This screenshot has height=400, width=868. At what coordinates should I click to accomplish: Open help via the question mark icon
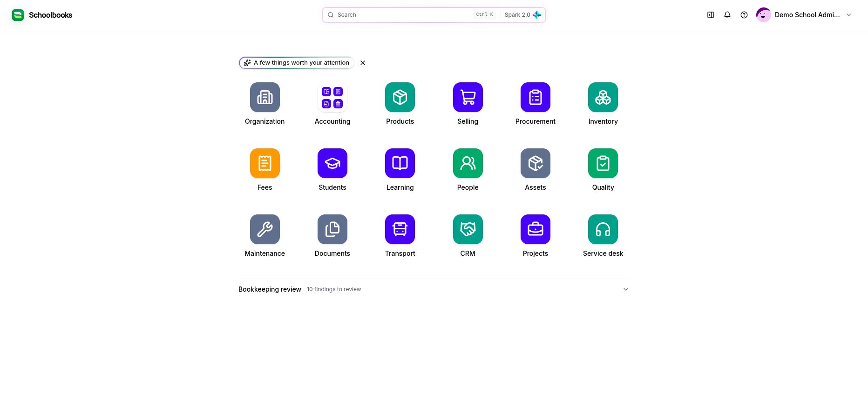click(x=744, y=15)
